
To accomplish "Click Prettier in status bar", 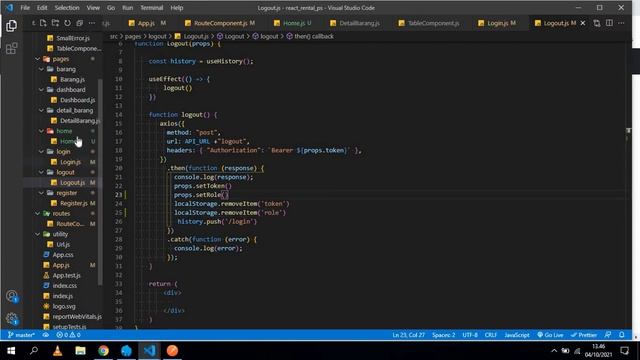I will [x=584, y=335].
